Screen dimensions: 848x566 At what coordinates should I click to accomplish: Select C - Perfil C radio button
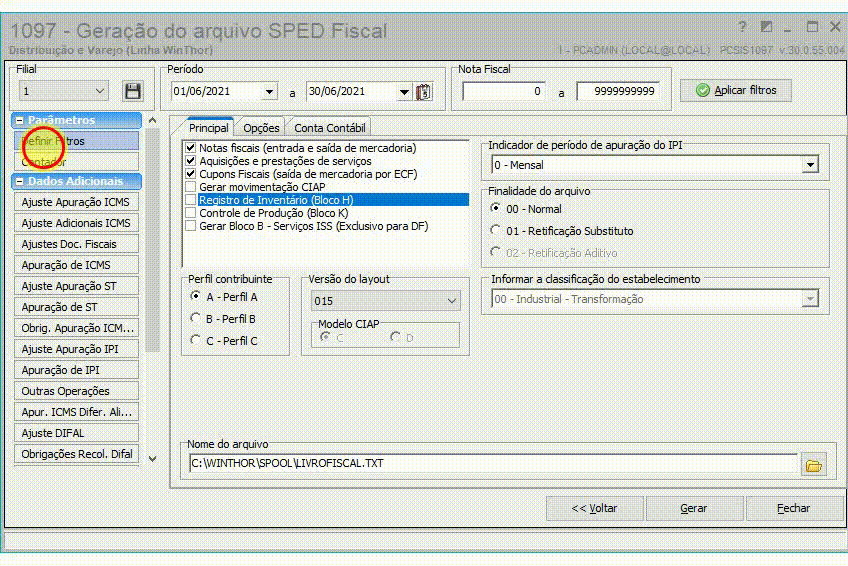pyautogui.click(x=196, y=340)
